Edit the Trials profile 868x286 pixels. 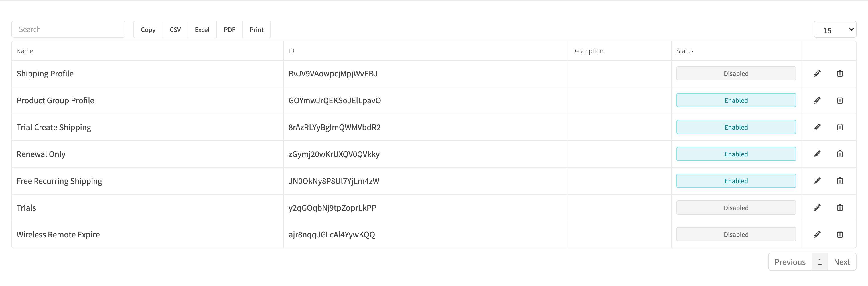coord(817,208)
